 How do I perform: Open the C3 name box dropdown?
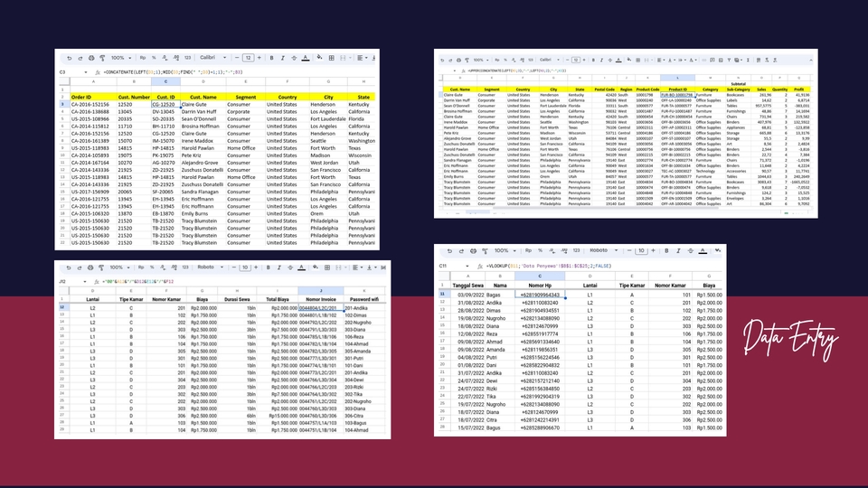[x=86, y=71]
